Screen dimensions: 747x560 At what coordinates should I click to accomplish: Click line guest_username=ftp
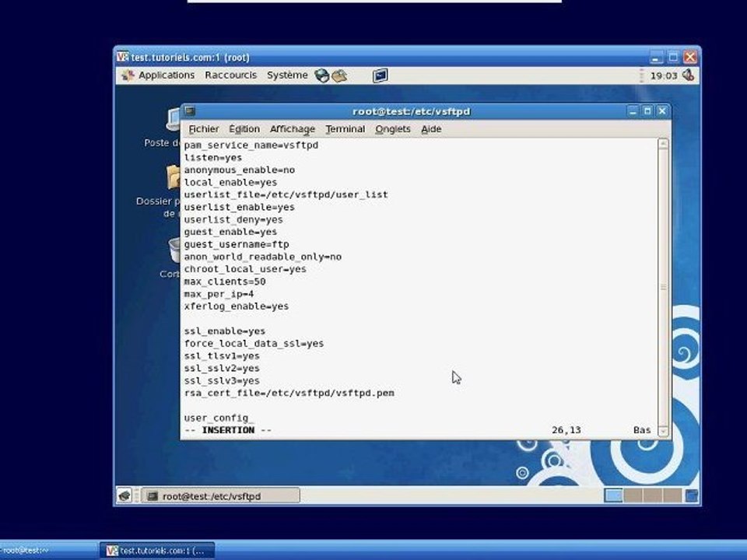tap(237, 243)
